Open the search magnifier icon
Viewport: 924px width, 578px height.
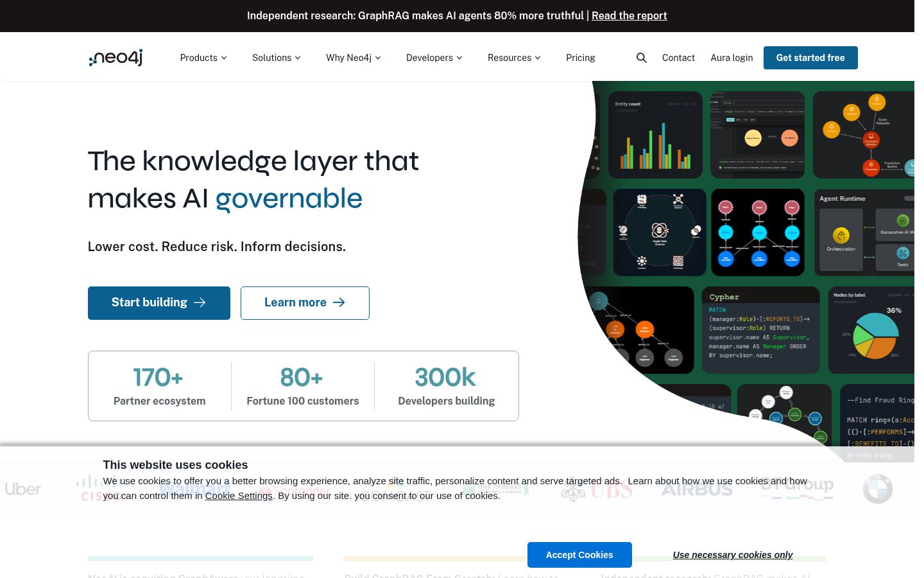pyautogui.click(x=641, y=58)
